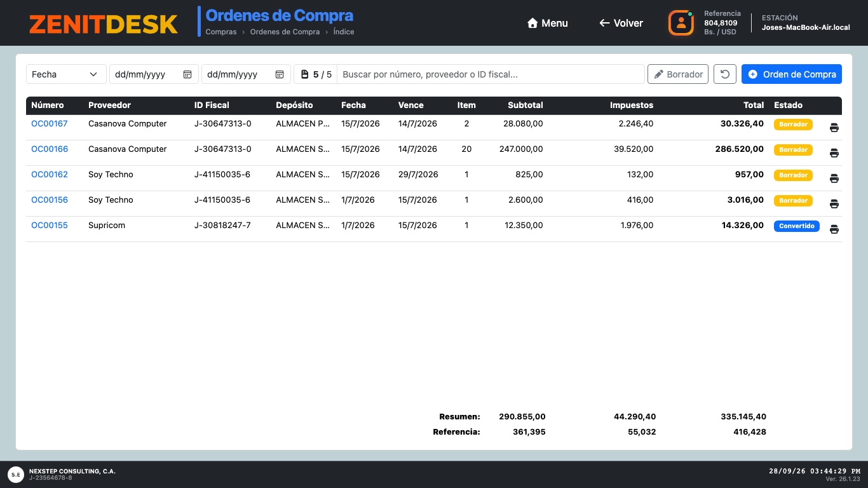Click the Total column header
This screenshot has width=868, height=488.
pyautogui.click(x=754, y=105)
